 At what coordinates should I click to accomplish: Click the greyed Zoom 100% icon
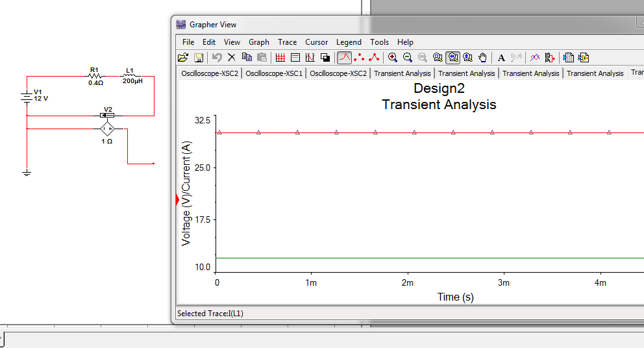[x=422, y=58]
